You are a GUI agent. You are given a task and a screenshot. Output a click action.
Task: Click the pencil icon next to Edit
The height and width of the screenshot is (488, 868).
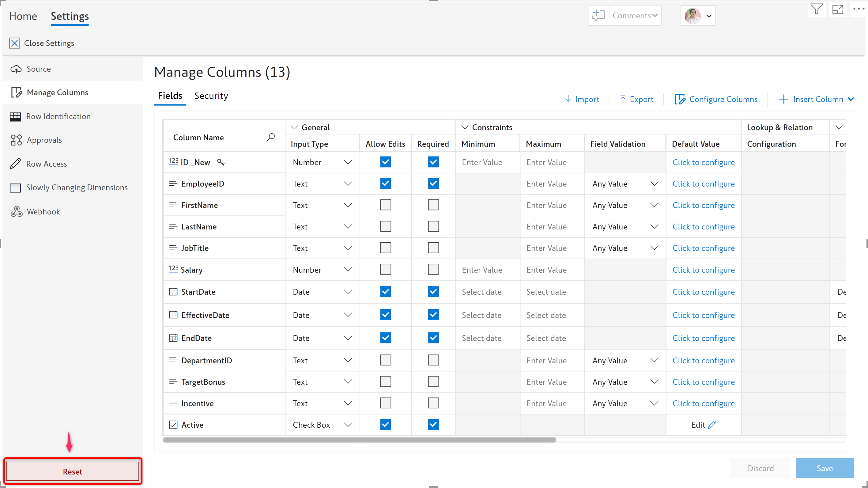[712, 425]
